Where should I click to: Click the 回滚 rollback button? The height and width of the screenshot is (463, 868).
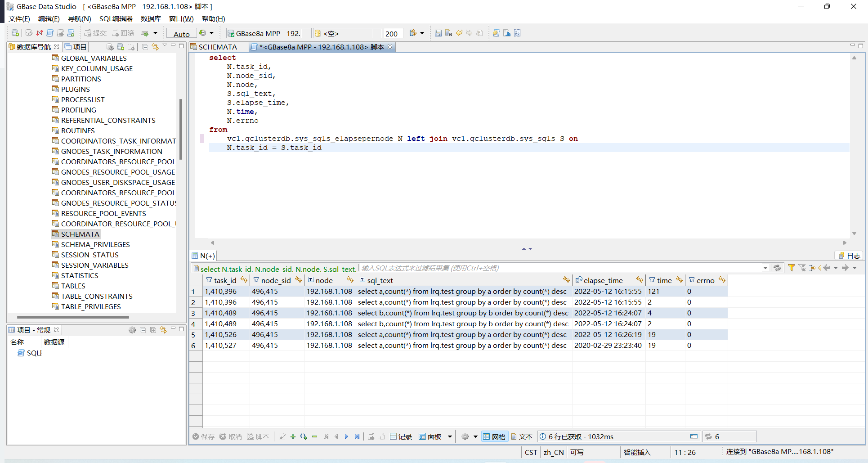123,33
